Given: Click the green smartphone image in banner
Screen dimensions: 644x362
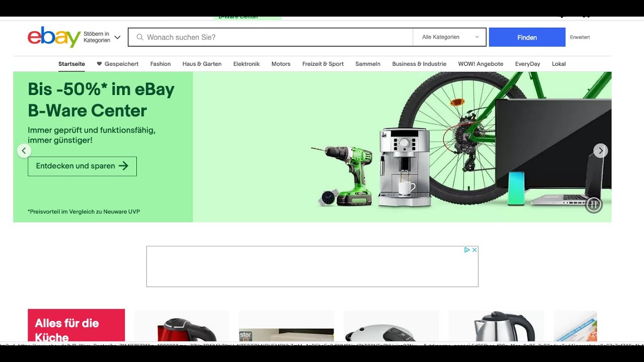Looking at the screenshot, I should pyautogui.click(x=516, y=188).
